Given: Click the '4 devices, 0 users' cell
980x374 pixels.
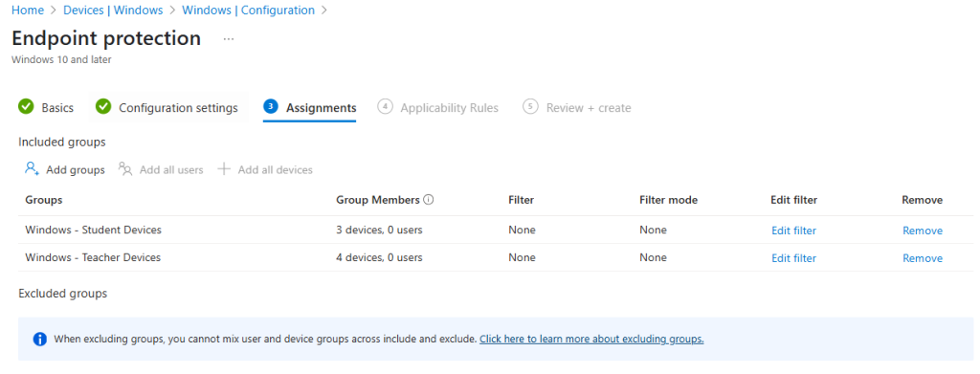Looking at the screenshot, I should point(379,257).
